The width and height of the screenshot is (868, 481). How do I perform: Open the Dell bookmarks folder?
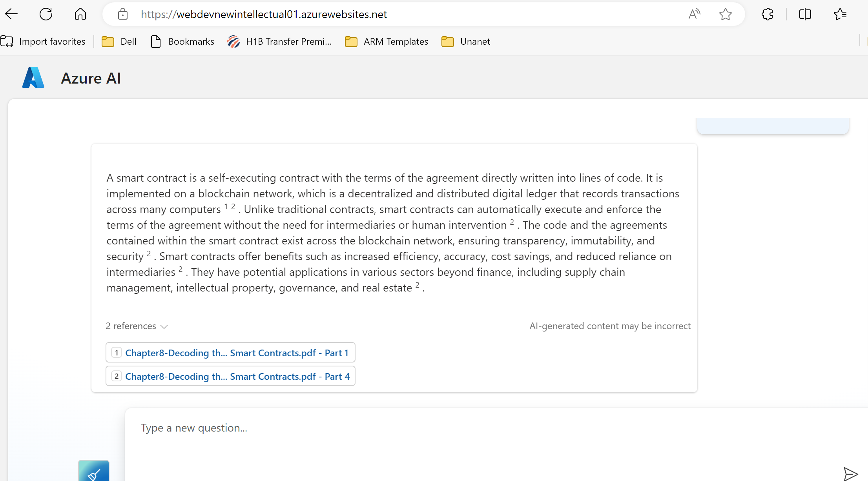point(119,42)
